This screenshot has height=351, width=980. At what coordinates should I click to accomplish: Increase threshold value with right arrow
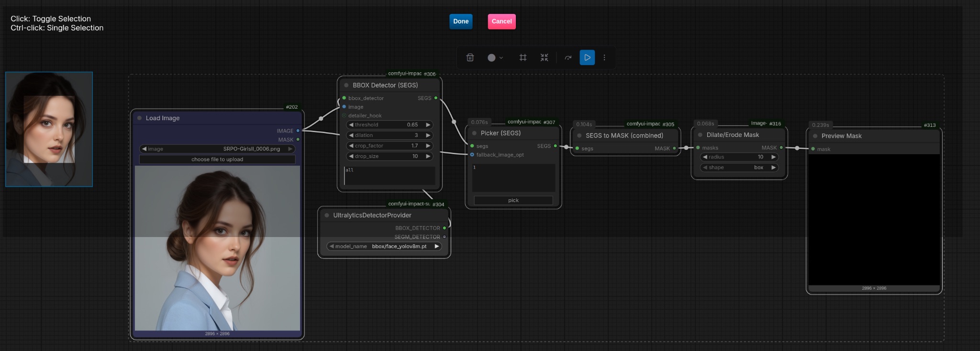[x=428, y=125]
